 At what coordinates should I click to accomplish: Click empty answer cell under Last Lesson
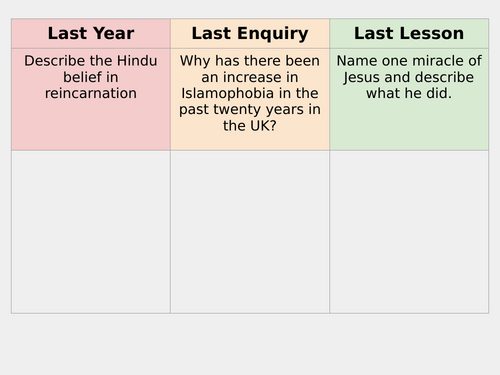click(409, 232)
